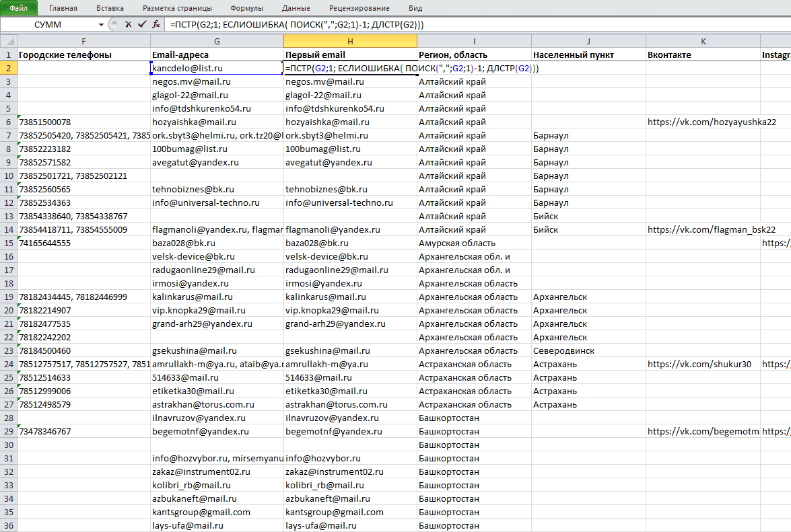Select the cell Астрахань in row 27
The width and height of the screenshot is (791, 532).
(588, 404)
